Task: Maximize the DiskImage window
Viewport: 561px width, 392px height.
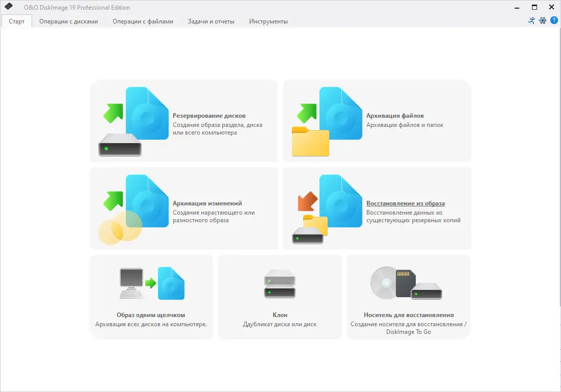Action: tap(535, 8)
